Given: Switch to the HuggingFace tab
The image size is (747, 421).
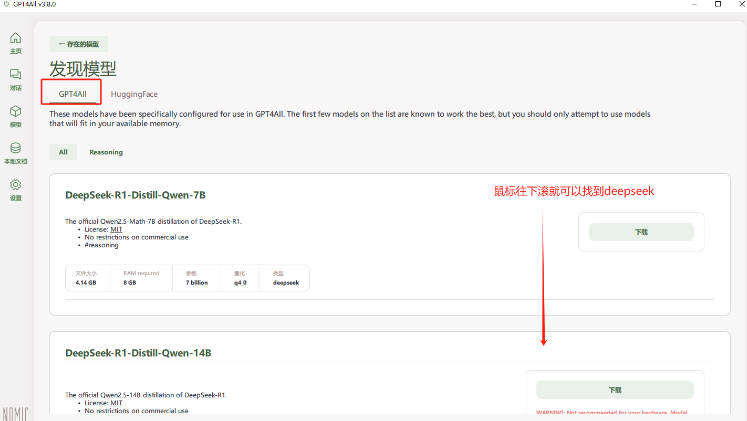Looking at the screenshot, I should pyautogui.click(x=134, y=94).
